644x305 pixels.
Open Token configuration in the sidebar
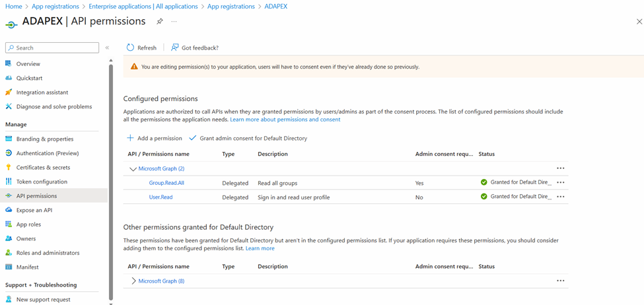[42, 182]
